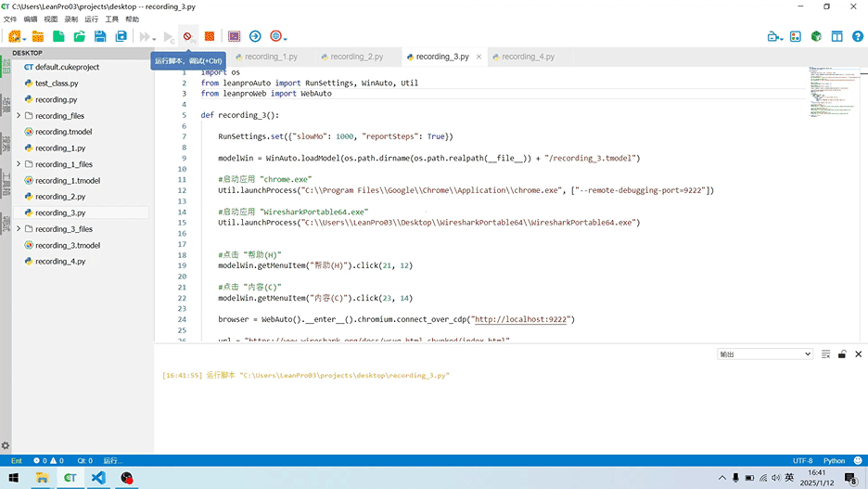
Task: Save the current file with floppy icon
Action: [100, 36]
